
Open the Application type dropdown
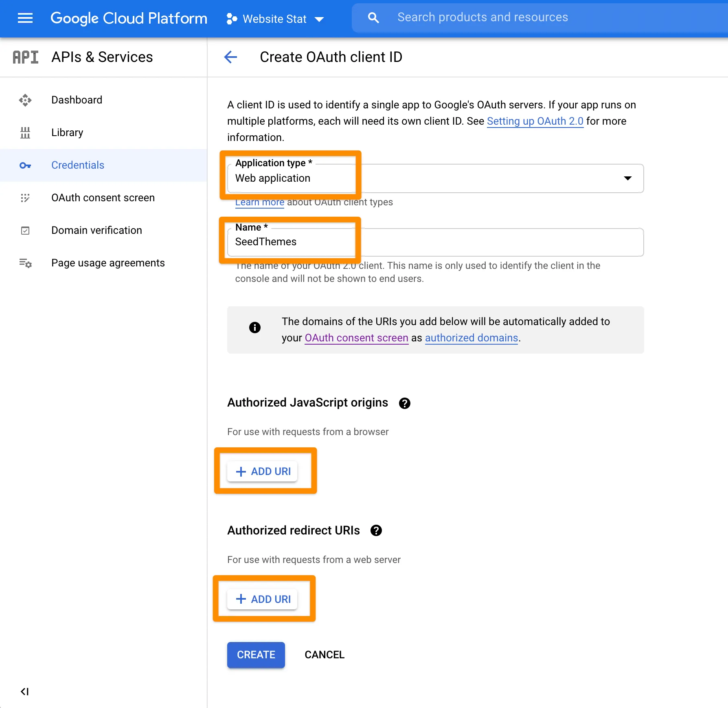435,178
